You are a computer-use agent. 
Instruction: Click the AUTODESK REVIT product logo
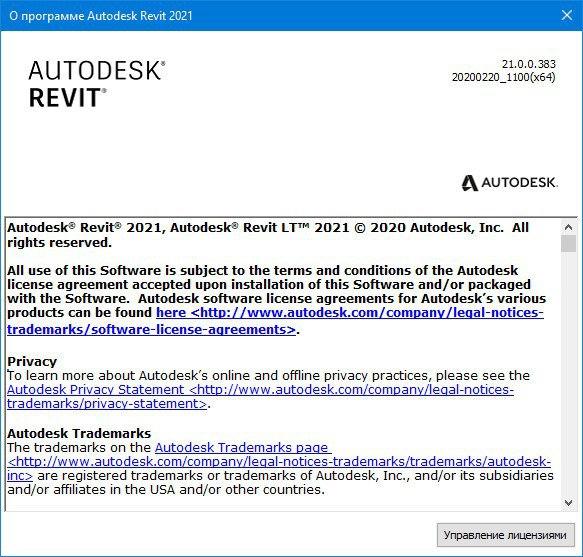tap(97, 84)
